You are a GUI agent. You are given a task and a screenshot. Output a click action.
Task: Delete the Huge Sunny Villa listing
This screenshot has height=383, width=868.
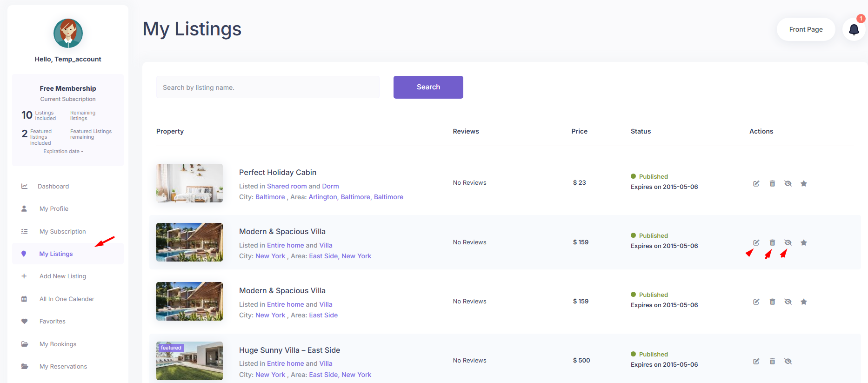tap(772, 361)
